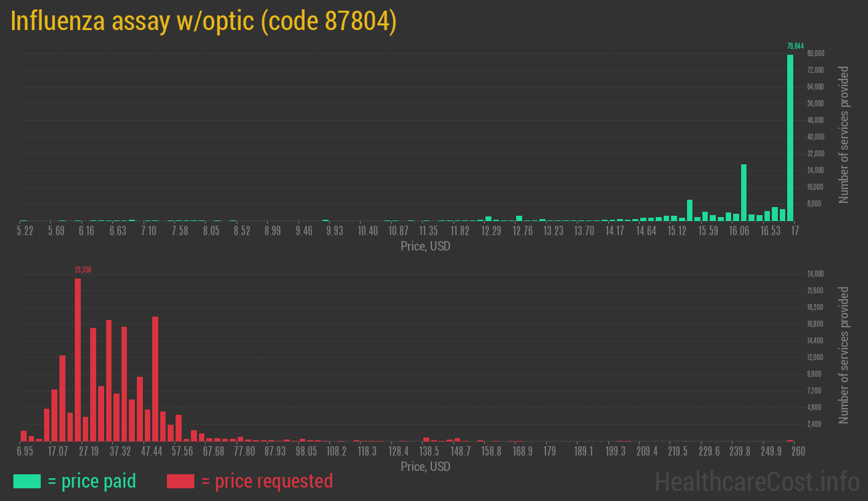868x501 pixels.
Task: Click the green price paid legend swatch
Action: click(x=27, y=481)
